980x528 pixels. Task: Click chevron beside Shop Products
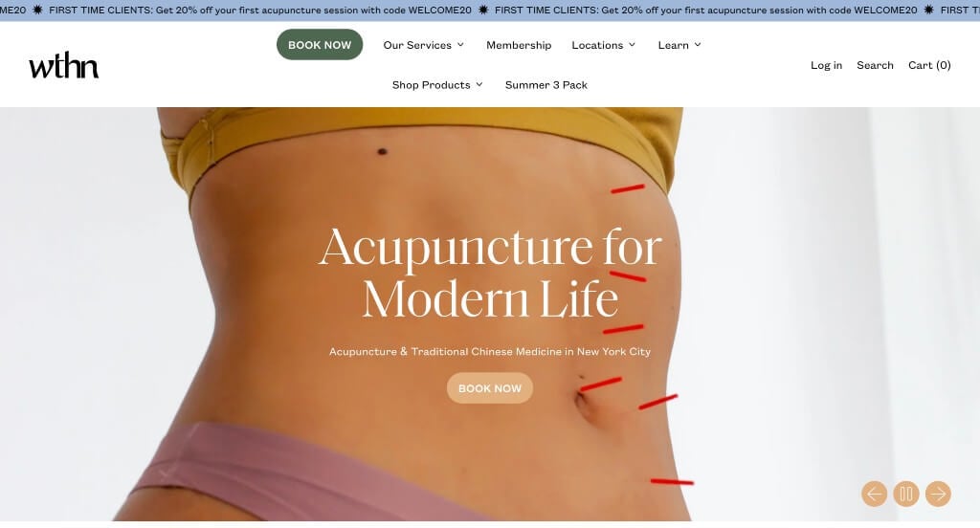479,84
